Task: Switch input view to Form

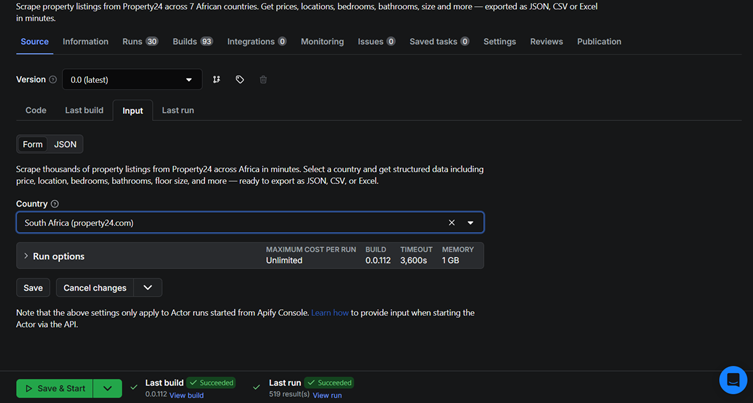Action: coord(33,144)
